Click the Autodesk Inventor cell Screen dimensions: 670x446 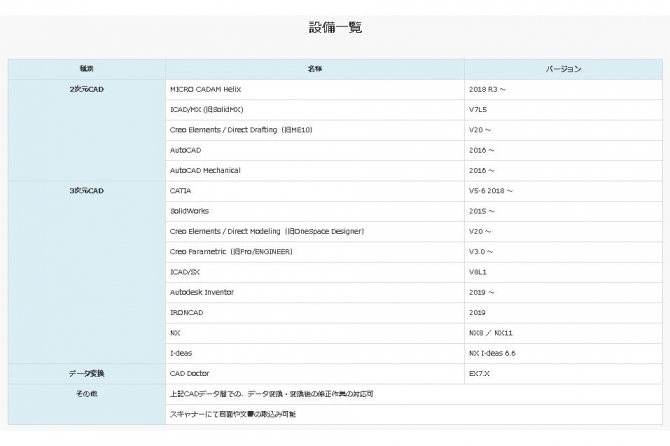click(315, 293)
